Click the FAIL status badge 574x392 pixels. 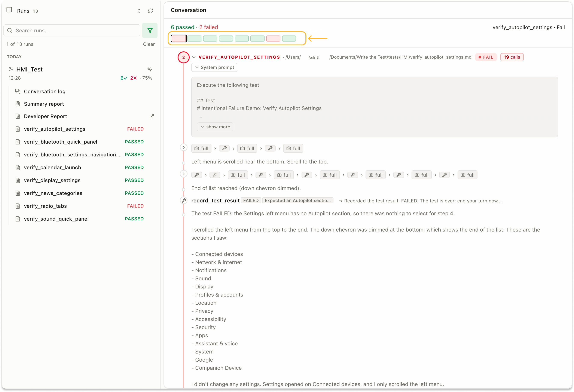486,57
